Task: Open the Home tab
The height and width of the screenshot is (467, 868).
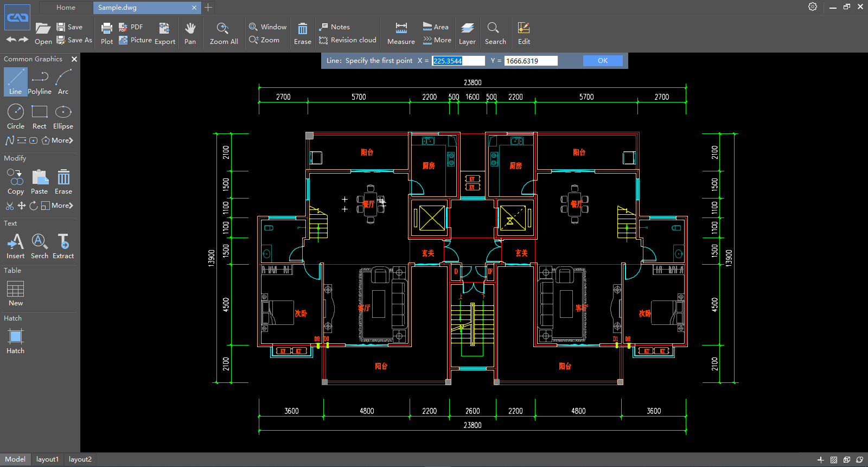Action: tap(66, 8)
